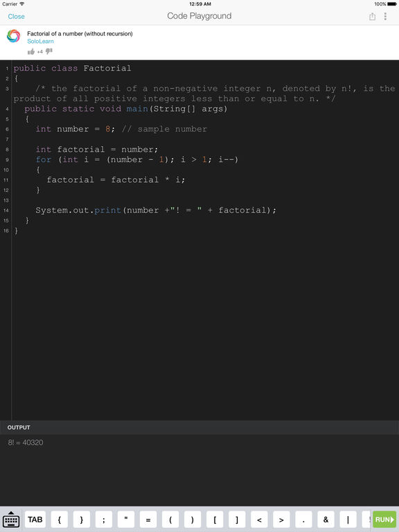Image resolution: width=399 pixels, height=532 pixels.
Task: Click 'public static void main' line
Action: [x=126, y=109]
